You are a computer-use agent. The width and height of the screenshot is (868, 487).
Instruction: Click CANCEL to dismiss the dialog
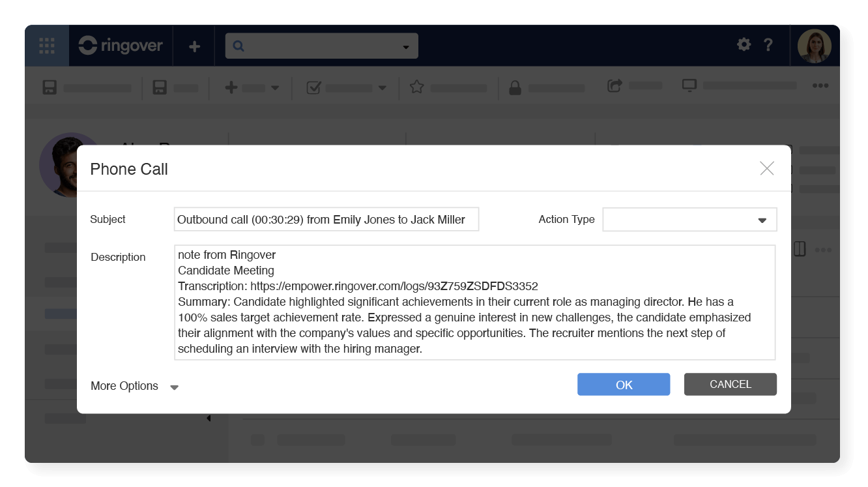coord(730,384)
